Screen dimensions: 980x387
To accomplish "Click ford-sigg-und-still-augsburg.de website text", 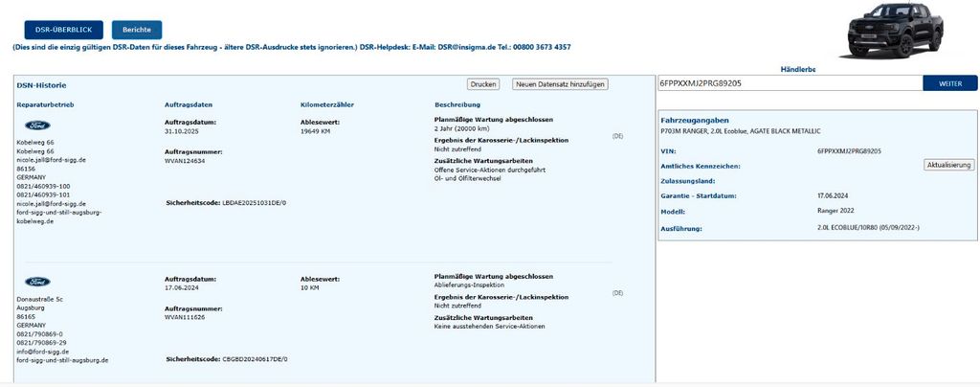I will pos(62,361).
